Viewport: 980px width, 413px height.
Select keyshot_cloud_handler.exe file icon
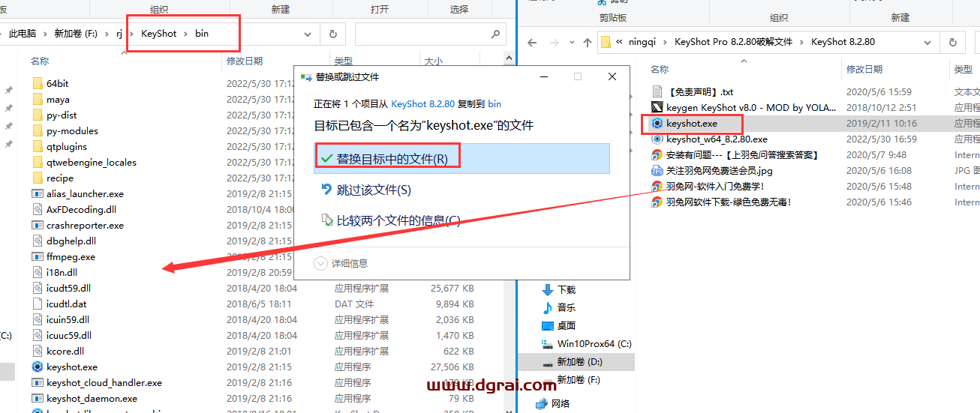[38, 382]
